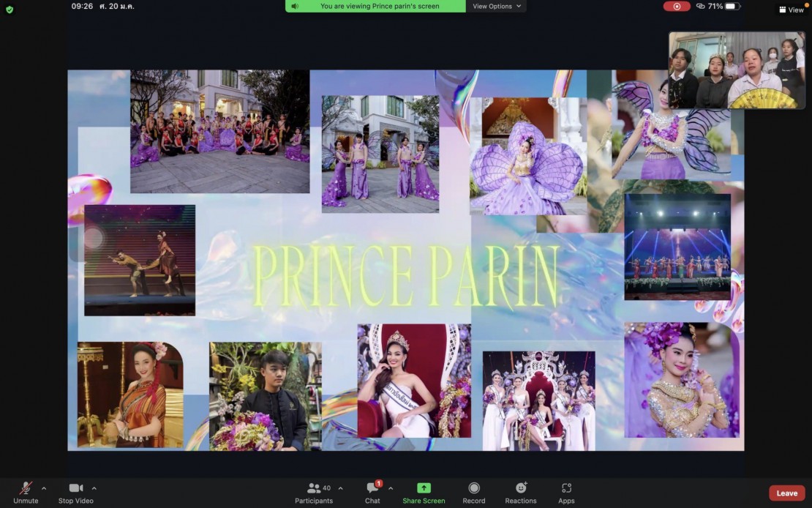This screenshot has height=508, width=812.
Task: Click the battery indicator in status bar
Action: [x=733, y=6]
